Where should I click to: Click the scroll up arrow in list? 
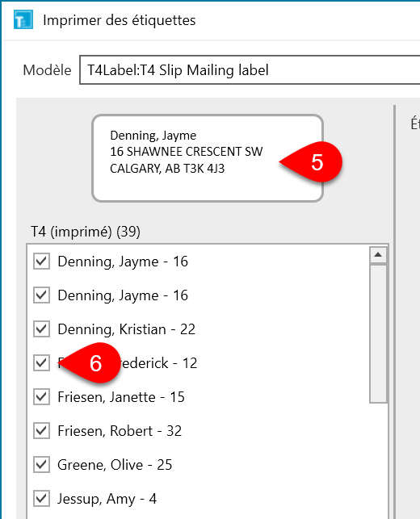[378, 255]
